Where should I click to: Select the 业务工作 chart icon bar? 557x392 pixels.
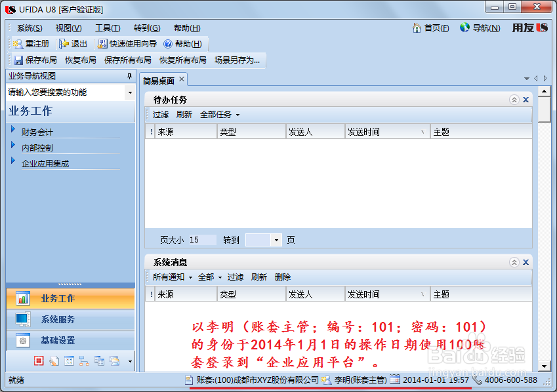click(x=70, y=298)
